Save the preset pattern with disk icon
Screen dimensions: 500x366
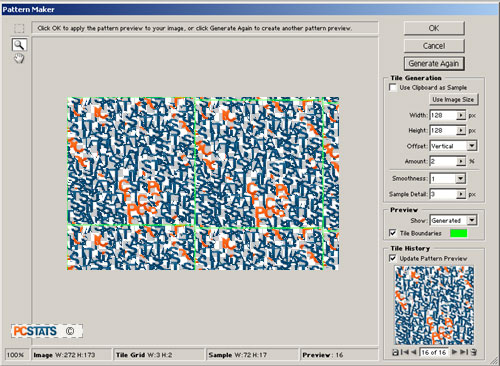395,352
